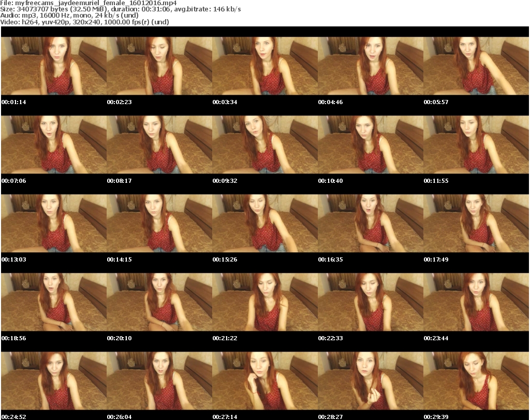Click the thumbnail above timestamp 00:09:32
This screenshot has width=530, height=420.
click(x=265, y=144)
